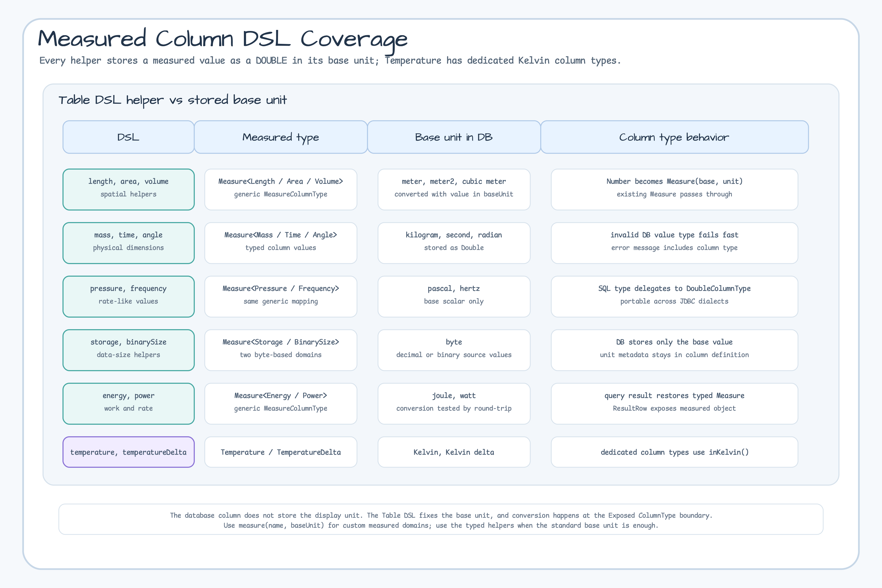Click the "byte" base unit cell
Screen dimensions: 882x588
pyautogui.click(x=454, y=350)
